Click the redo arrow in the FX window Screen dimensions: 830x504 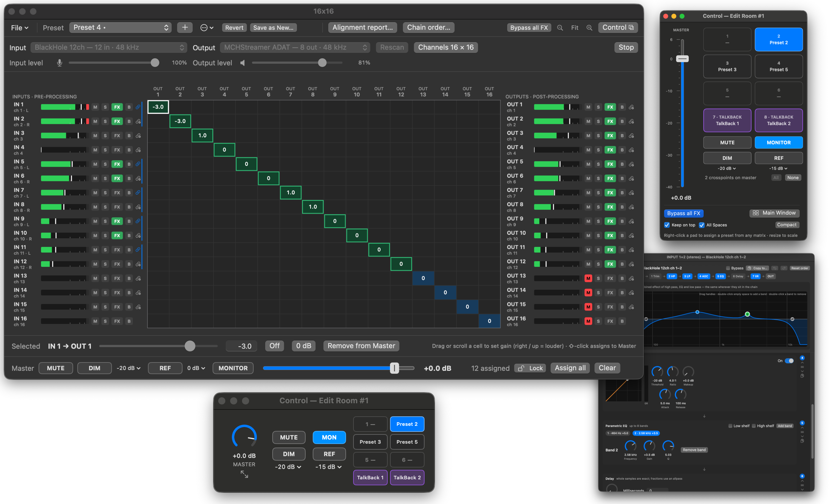point(784,268)
